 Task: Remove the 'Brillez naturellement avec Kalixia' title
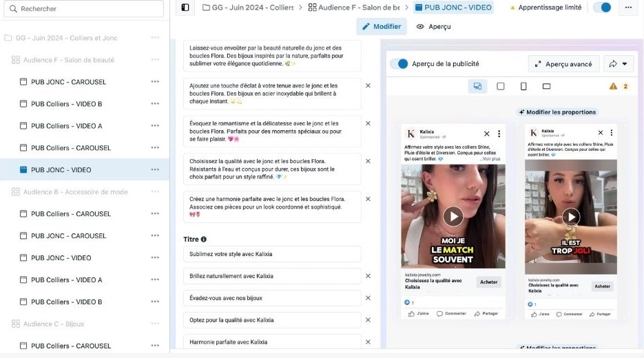click(368, 276)
